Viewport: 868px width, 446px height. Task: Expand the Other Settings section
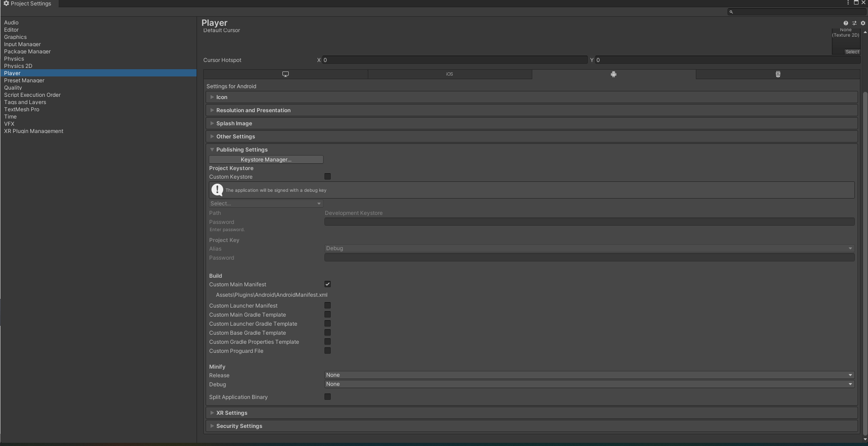[531, 137]
